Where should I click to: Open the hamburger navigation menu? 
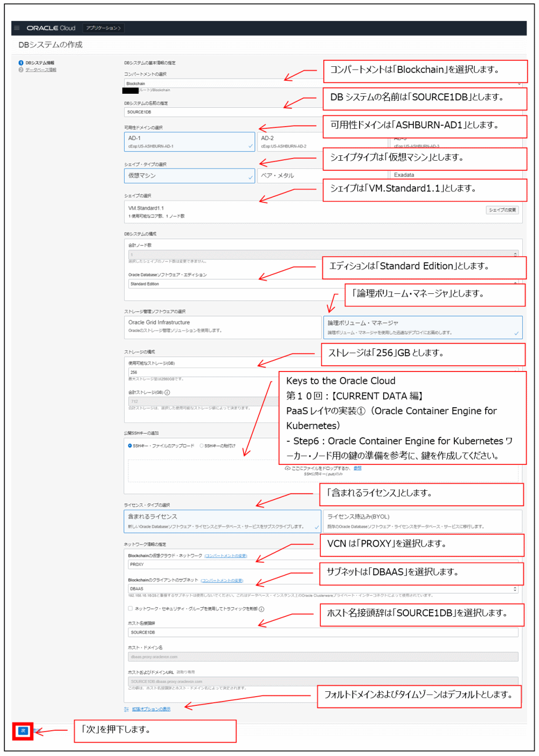pyautogui.click(x=17, y=28)
